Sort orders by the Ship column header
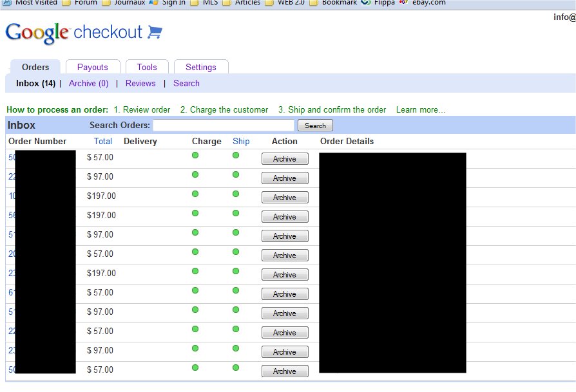The image size is (576, 392). click(241, 142)
